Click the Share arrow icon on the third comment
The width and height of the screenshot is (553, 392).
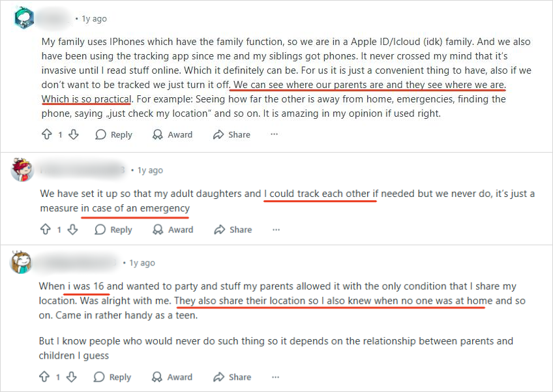click(x=218, y=376)
